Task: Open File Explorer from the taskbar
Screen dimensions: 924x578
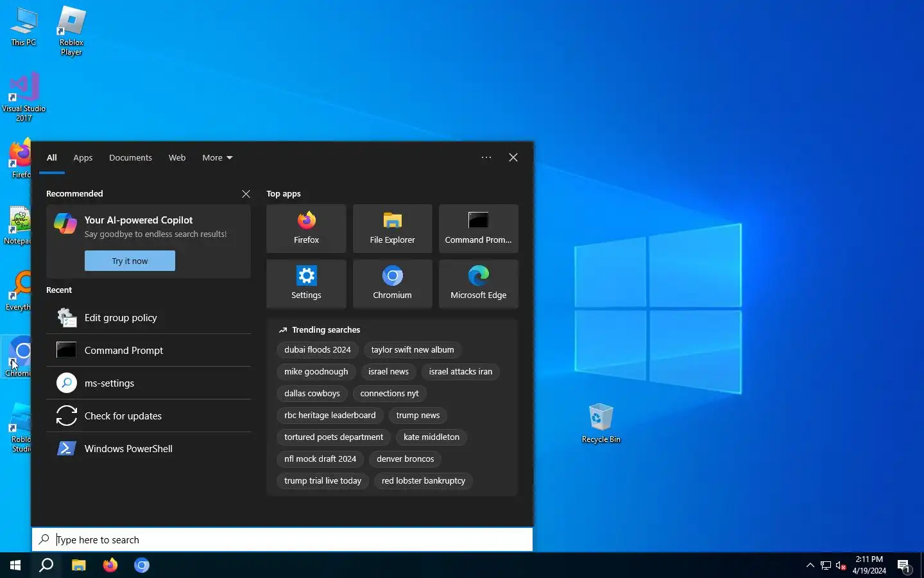Action: pyautogui.click(x=78, y=565)
